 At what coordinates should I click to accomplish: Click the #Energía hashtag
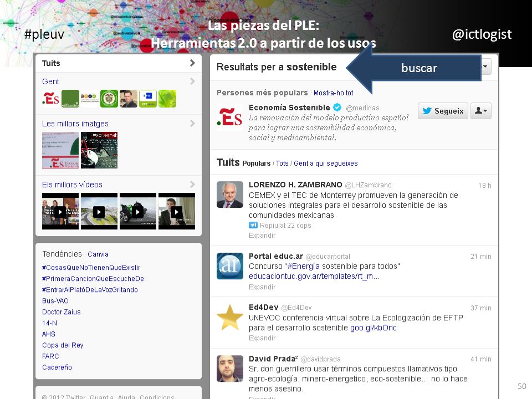(x=304, y=266)
